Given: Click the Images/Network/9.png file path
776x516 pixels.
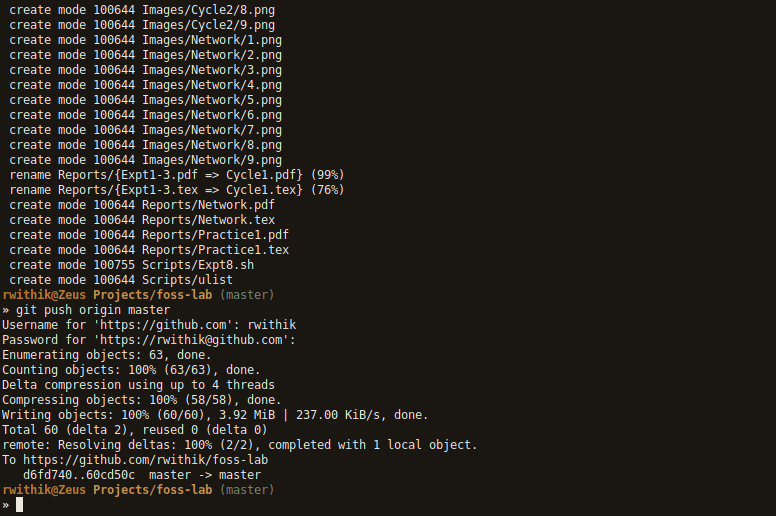Looking at the screenshot, I should [212, 160].
